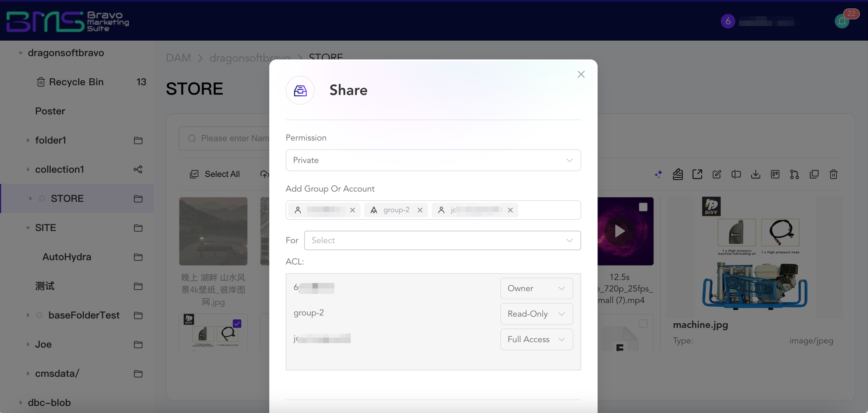Open the share/export arrow icon

pyautogui.click(x=697, y=174)
